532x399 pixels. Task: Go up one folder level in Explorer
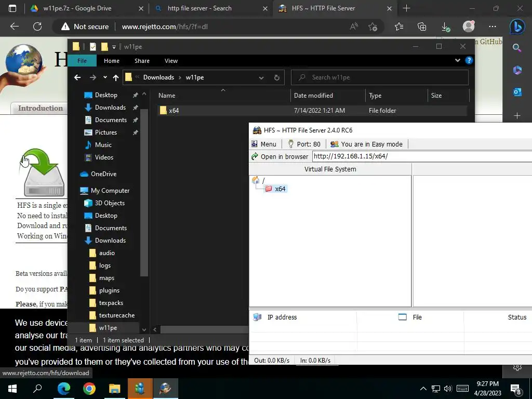[116, 78]
